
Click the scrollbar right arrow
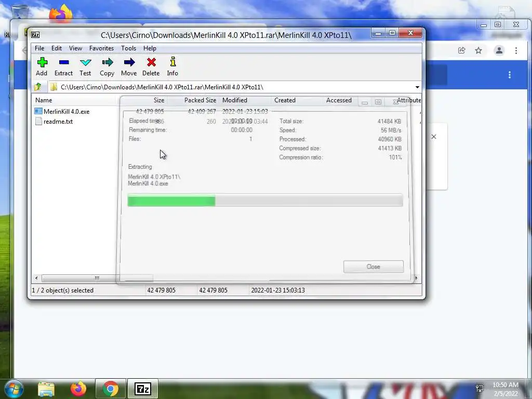417,278
